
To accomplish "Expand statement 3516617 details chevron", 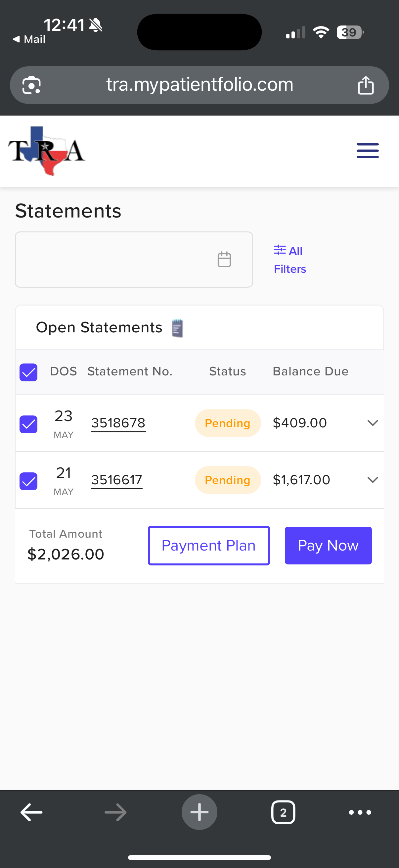I will click(373, 479).
